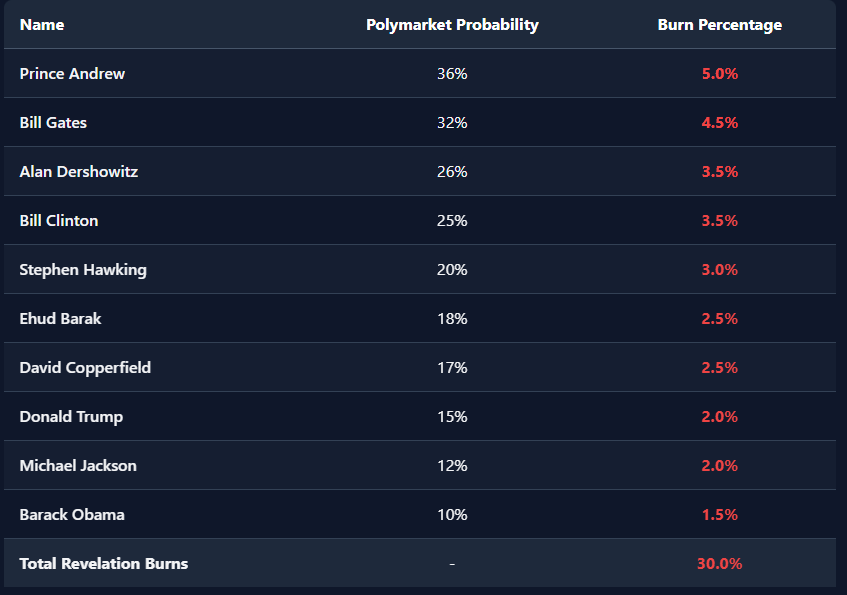Click Barack Obama's 10% probability
The image size is (847, 595).
[x=452, y=514]
